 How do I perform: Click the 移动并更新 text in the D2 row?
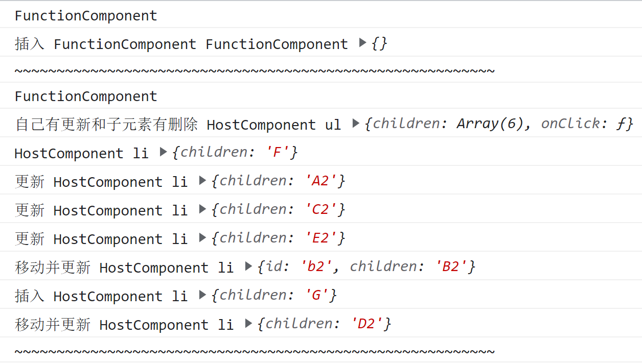[x=53, y=324]
